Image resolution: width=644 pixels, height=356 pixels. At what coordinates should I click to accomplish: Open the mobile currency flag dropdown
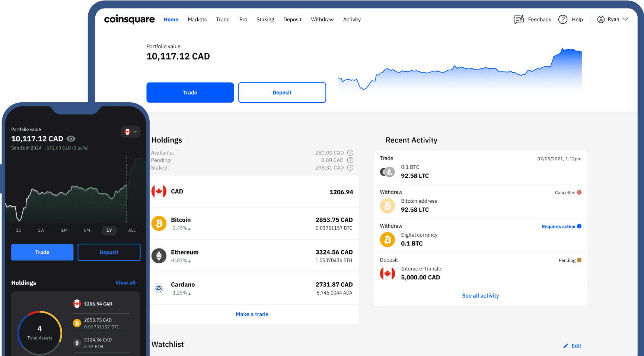pyautogui.click(x=130, y=132)
